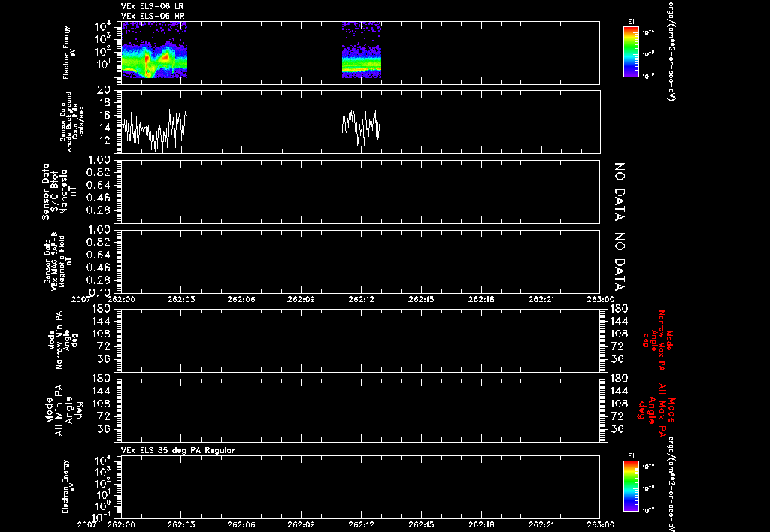Click the red "Narrow Max PA Angle" label
The image size is (770, 532).
pos(658,339)
